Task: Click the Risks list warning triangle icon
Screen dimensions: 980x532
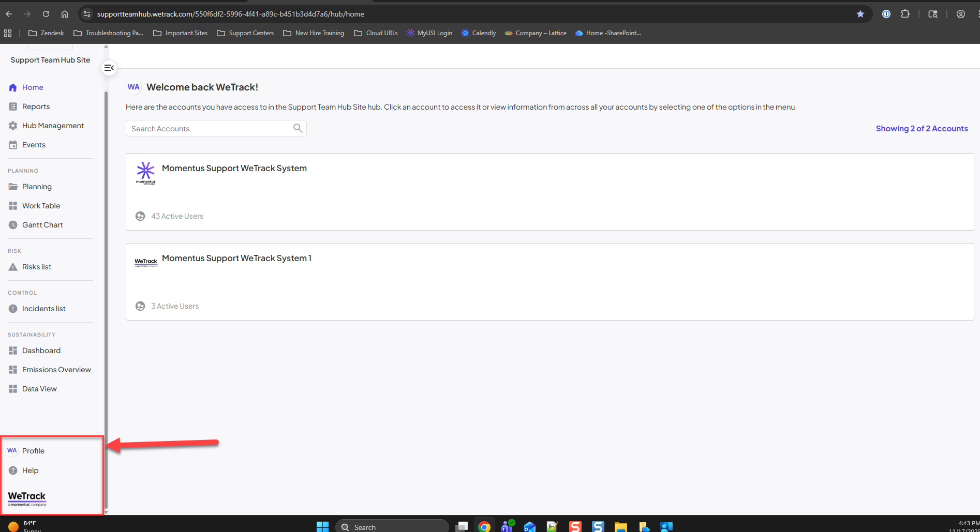Action: tap(13, 267)
